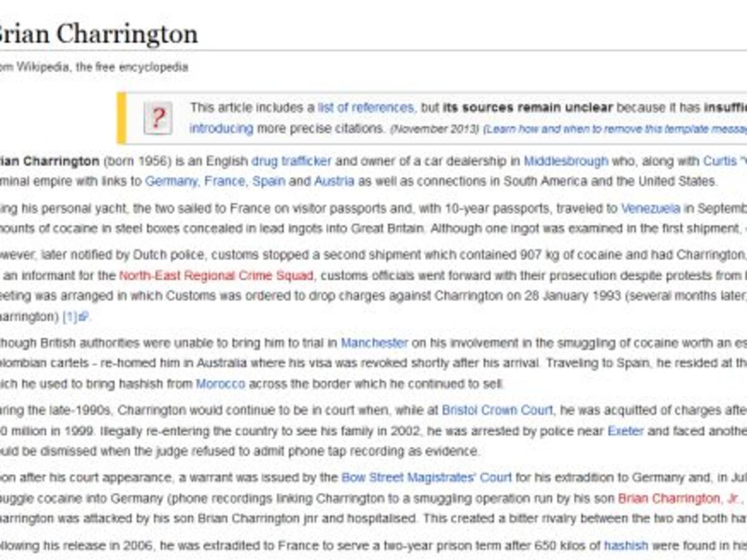Open the Venezuela link
Viewport: 747px width, 560px height.
(650, 208)
